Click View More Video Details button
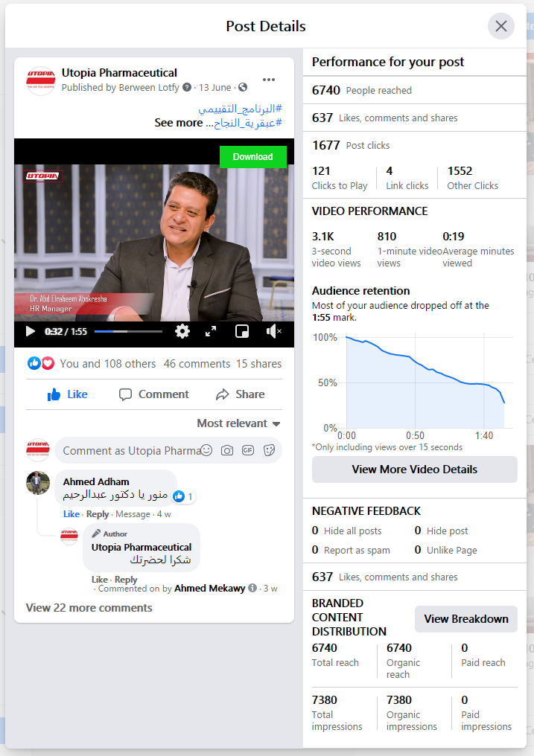 (x=414, y=469)
